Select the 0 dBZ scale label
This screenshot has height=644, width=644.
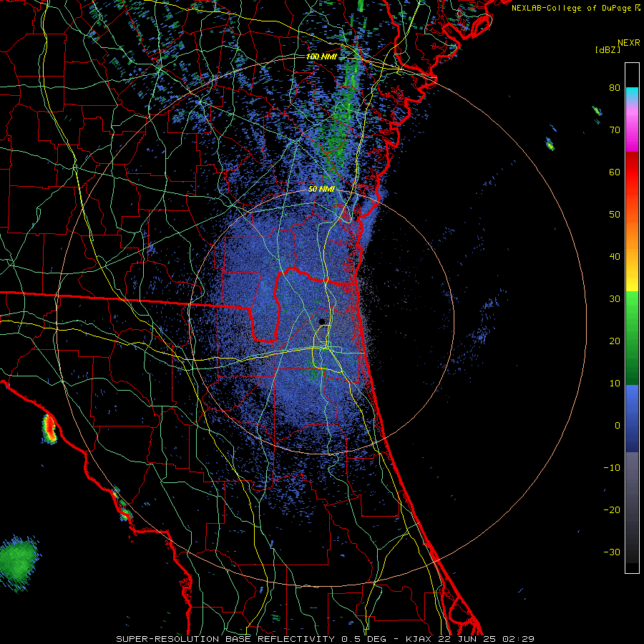click(x=618, y=426)
